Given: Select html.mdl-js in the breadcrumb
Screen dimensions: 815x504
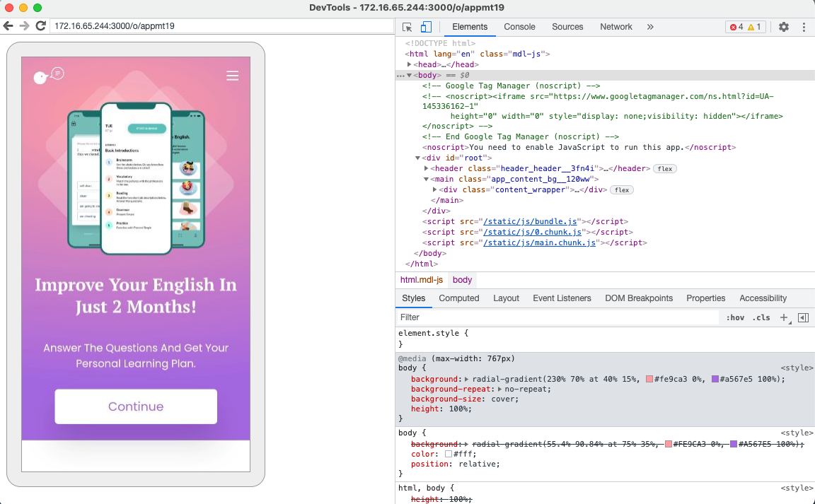Looking at the screenshot, I should point(421,279).
